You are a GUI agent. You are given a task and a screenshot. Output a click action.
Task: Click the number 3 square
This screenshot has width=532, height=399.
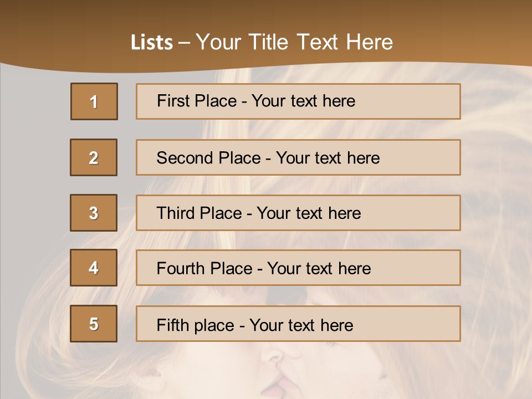click(94, 213)
